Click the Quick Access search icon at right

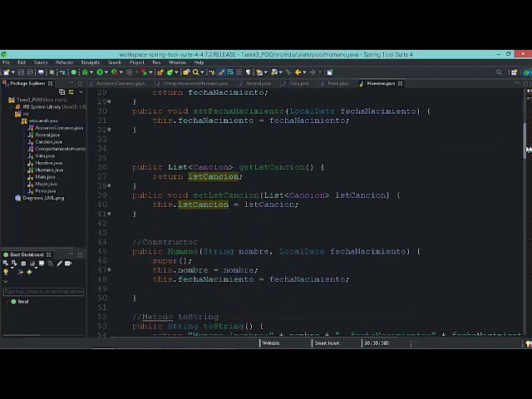(x=499, y=72)
